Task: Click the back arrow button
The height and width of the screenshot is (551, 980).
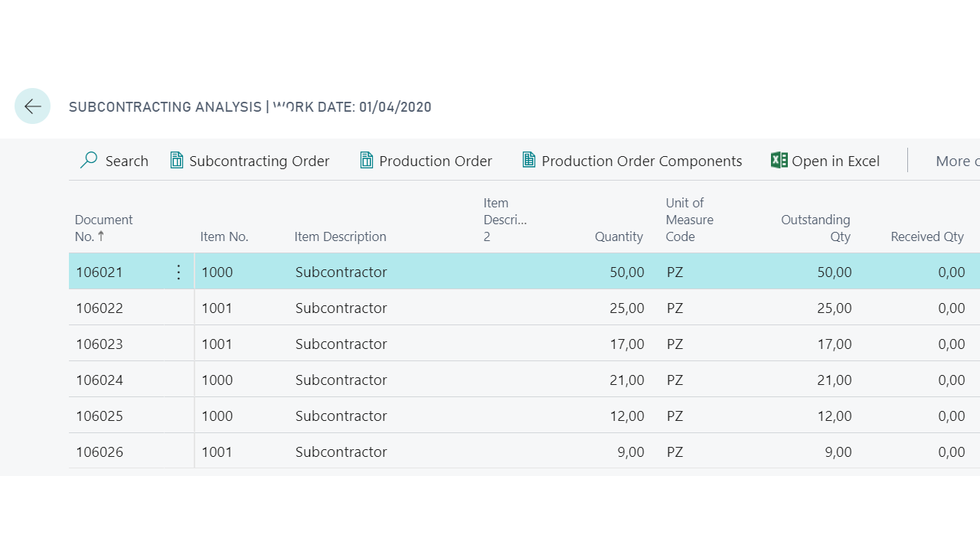Action: pos(33,106)
